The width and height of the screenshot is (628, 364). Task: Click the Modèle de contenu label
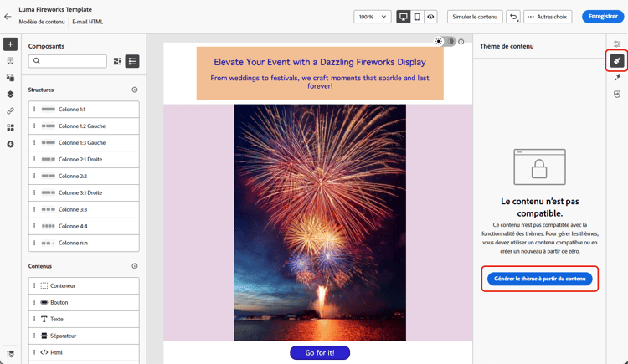click(x=42, y=22)
